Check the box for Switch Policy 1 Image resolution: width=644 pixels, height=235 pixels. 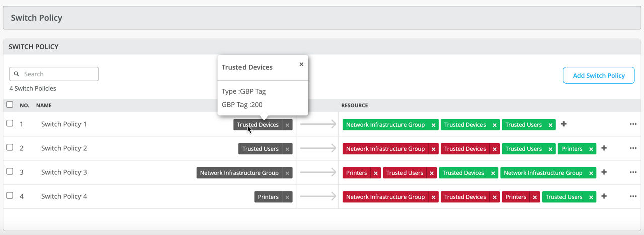pos(10,123)
